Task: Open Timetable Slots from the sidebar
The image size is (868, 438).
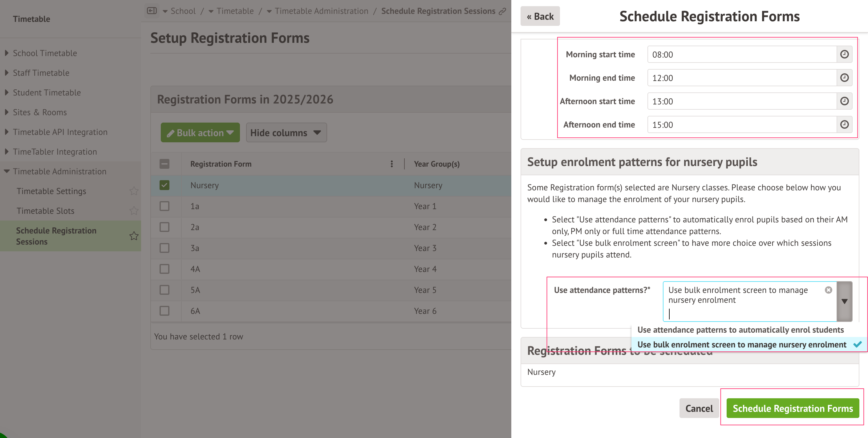Action: pos(46,211)
